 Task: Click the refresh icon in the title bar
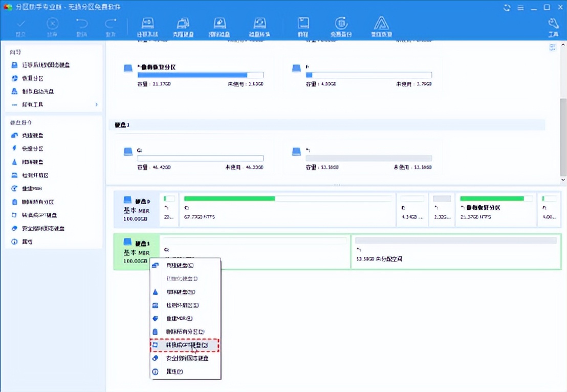click(x=507, y=7)
